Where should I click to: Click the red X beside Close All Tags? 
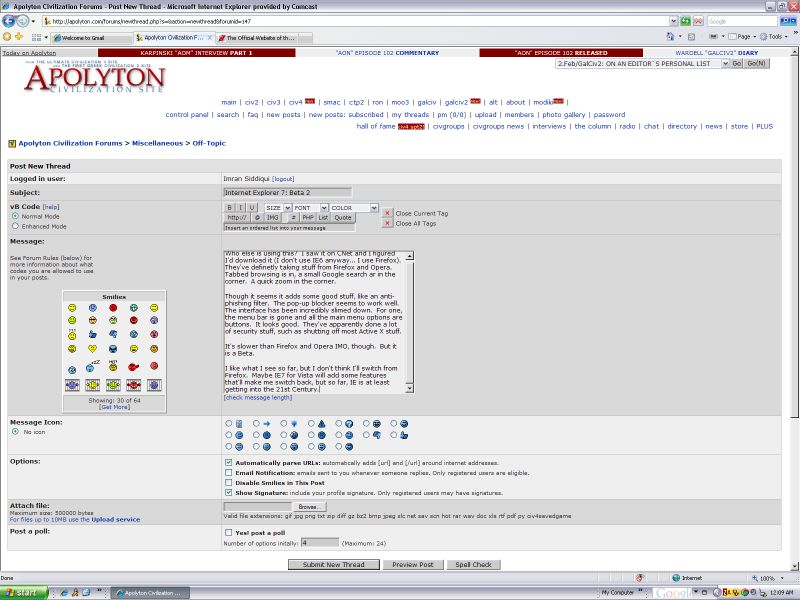click(x=388, y=223)
